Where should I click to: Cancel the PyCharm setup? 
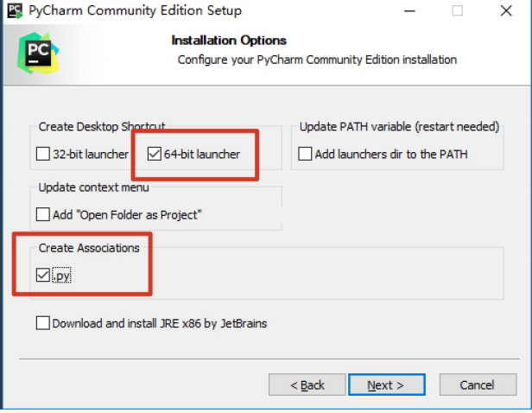click(478, 384)
